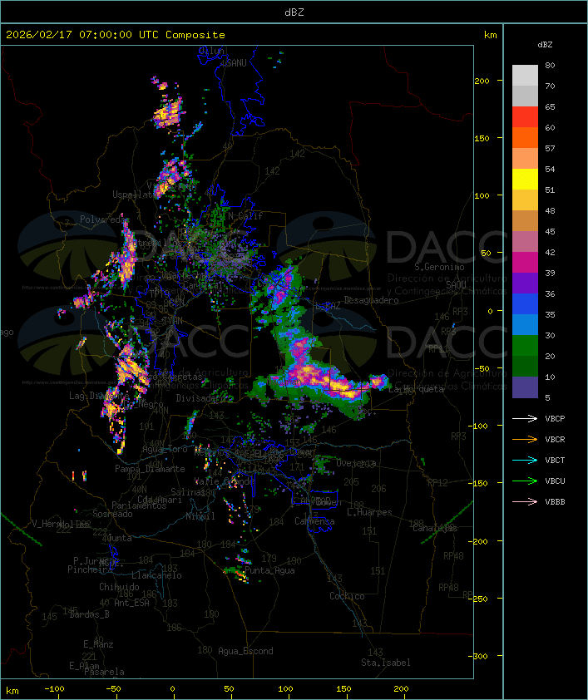Click the pink VBBB arrow symbol
The height and width of the screenshot is (700, 588).
pos(525,502)
